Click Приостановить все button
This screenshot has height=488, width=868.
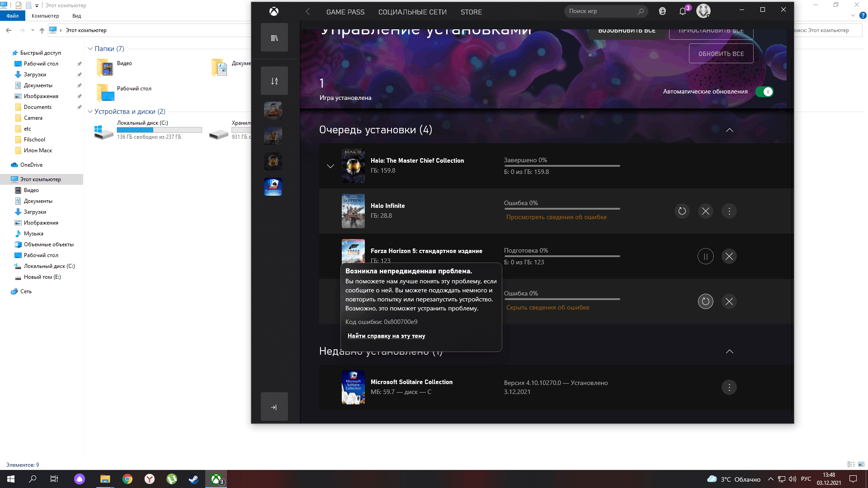tap(711, 33)
